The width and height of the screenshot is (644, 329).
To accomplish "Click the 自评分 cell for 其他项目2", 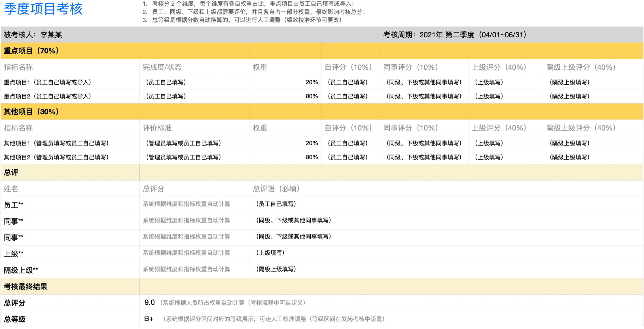I will [351, 157].
